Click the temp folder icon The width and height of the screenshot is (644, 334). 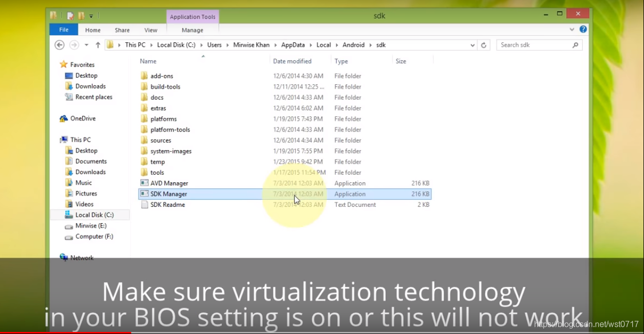[144, 162]
